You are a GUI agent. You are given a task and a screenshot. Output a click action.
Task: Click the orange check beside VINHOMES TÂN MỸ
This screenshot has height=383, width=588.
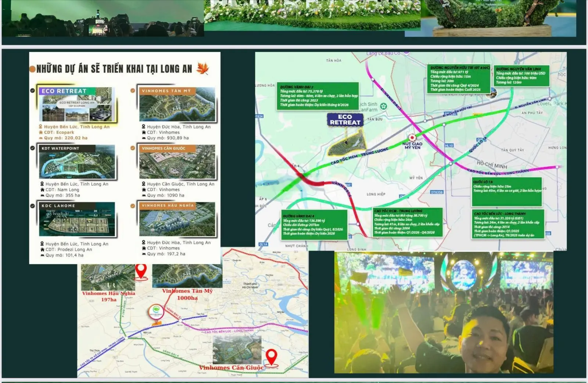tap(133, 91)
